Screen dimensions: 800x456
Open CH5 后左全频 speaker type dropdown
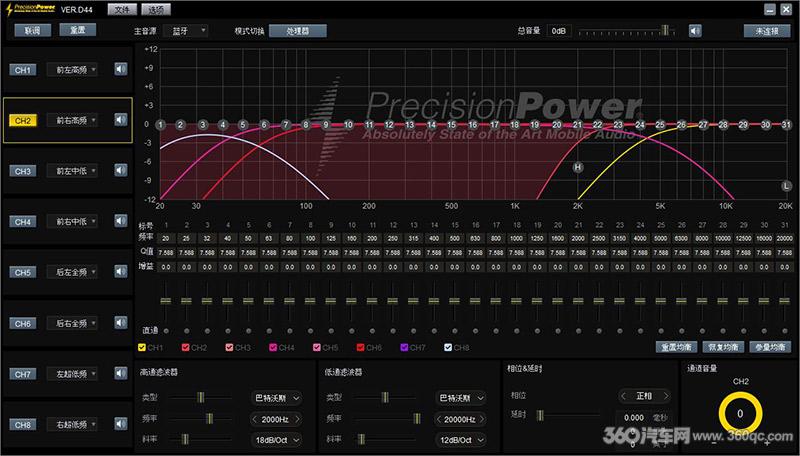(x=72, y=272)
